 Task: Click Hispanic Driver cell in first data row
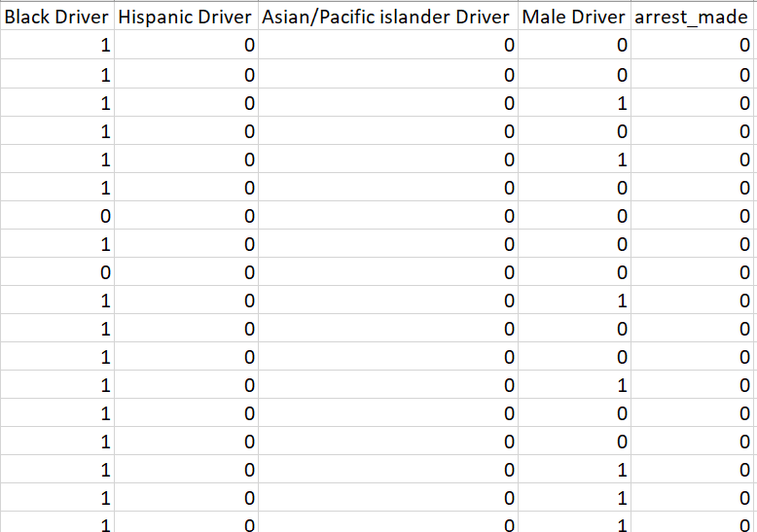[186, 45]
